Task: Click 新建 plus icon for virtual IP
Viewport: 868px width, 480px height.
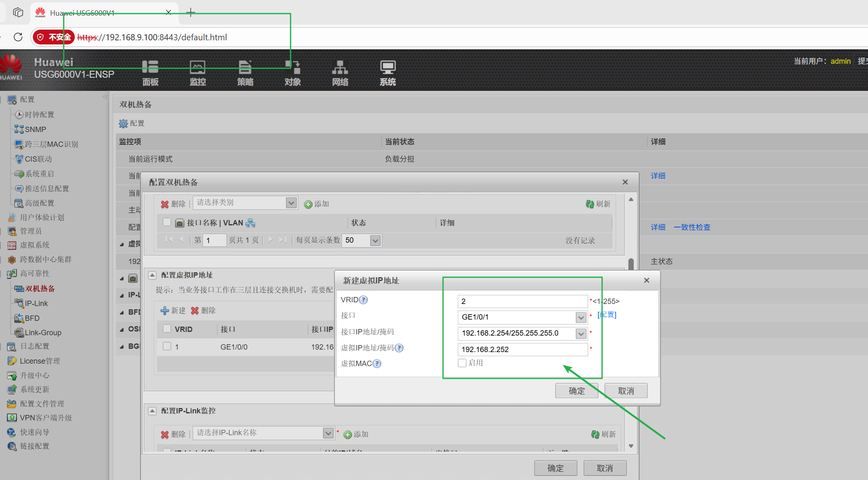Action: pyautogui.click(x=165, y=311)
